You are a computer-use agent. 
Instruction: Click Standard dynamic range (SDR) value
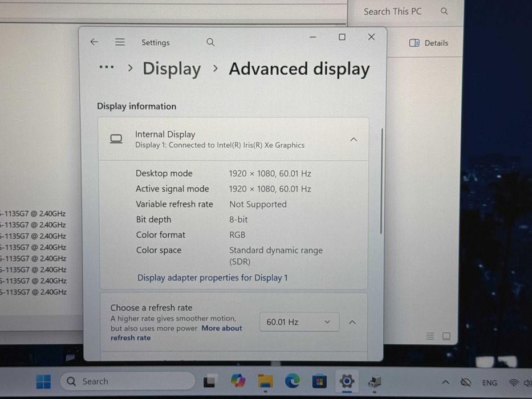[x=276, y=256]
